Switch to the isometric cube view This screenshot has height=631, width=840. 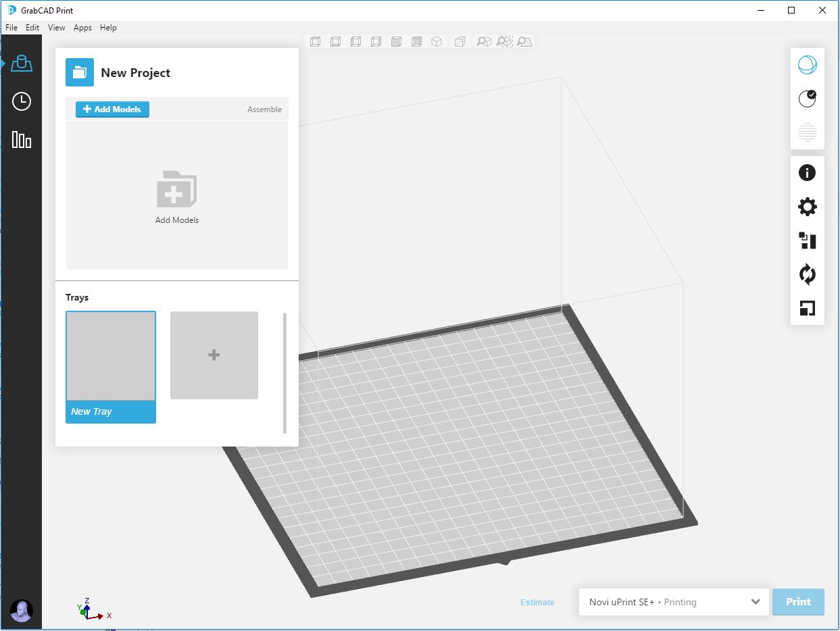tap(437, 42)
